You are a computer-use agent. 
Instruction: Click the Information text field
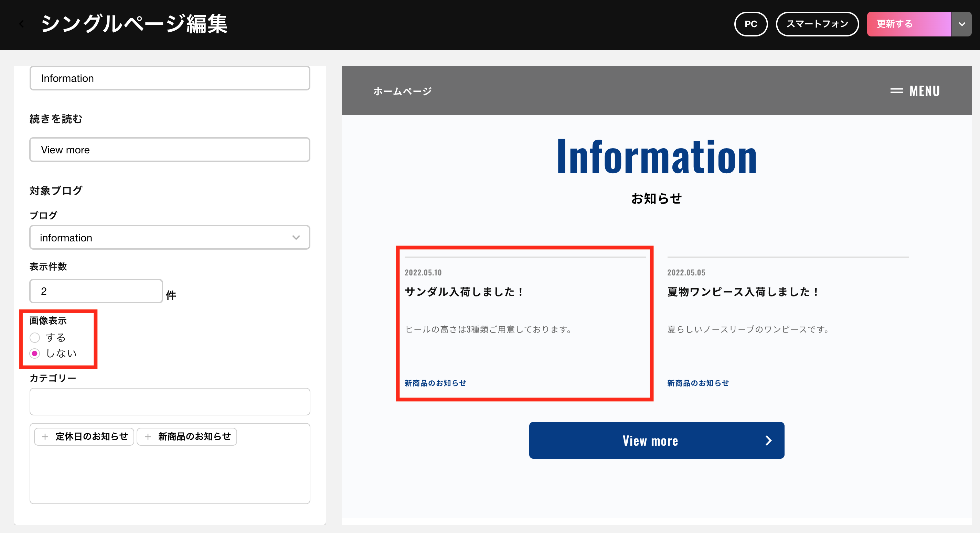(170, 78)
